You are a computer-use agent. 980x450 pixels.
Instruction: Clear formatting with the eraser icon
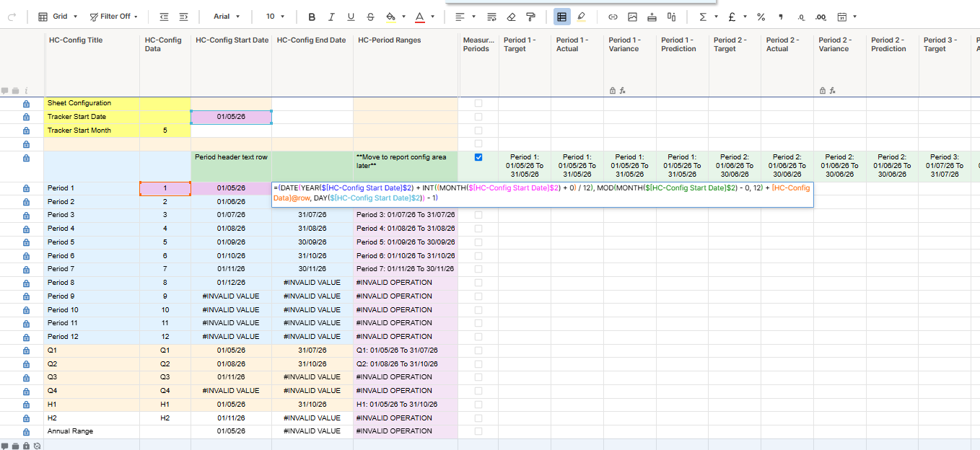[x=511, y=17]
